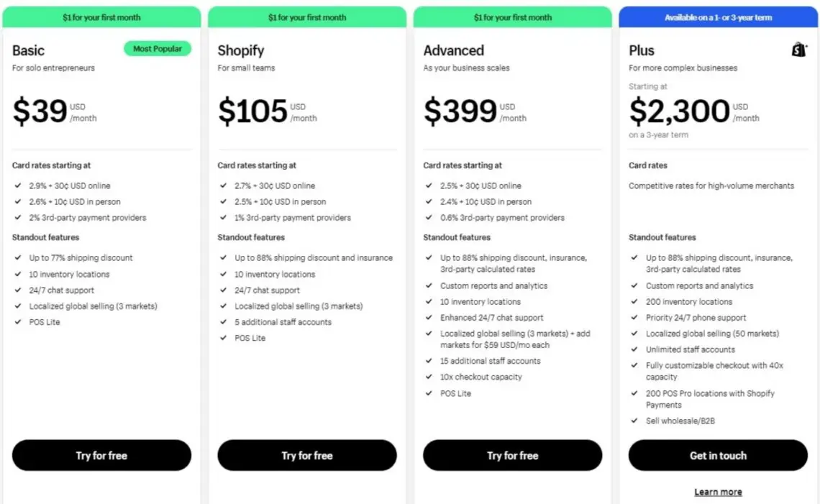Screen dimensions: 820x504
Task: Click the checkmark beside Priority 24/7 phone support
Action: [634, 317]
